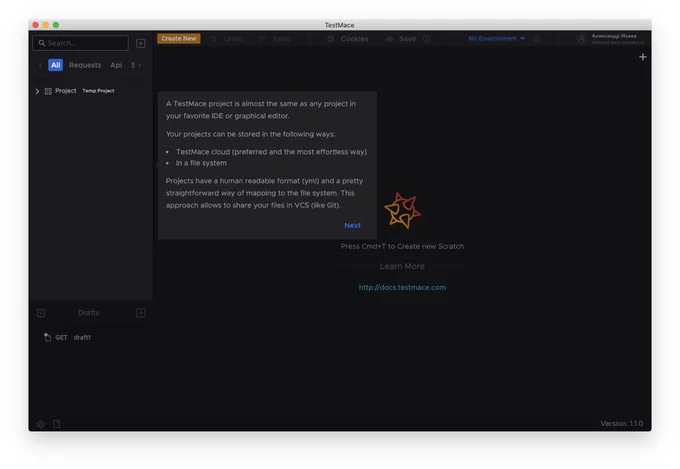The width and height of the screenshot is (680, 469).
Task: Add a new tab with plus icon
Action: pos(643,57)
